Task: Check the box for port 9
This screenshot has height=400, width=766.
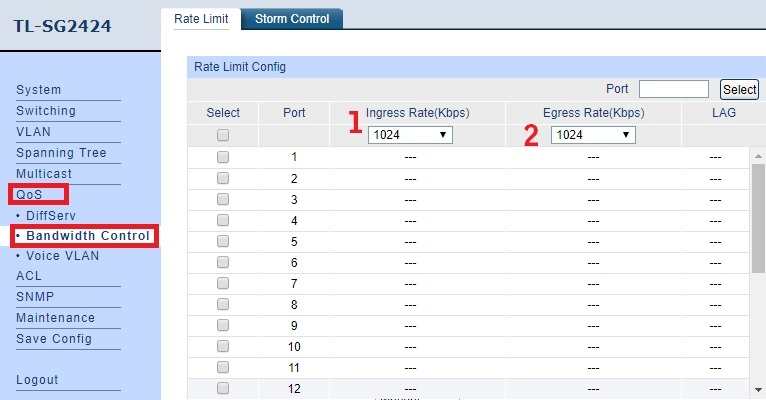Action: (x=223, y=325)
